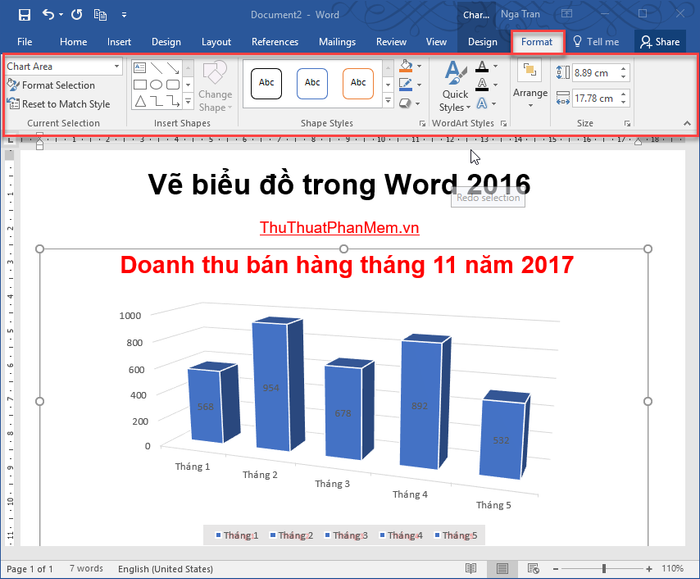Apply the orange outline Abc shape style

tap(358, 83)
